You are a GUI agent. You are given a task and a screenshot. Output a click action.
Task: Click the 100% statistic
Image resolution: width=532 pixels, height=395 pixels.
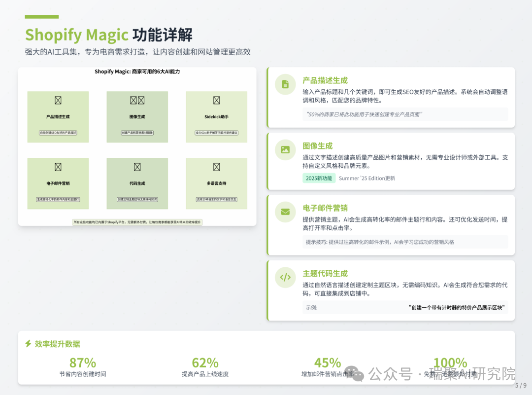pos(450,363)
